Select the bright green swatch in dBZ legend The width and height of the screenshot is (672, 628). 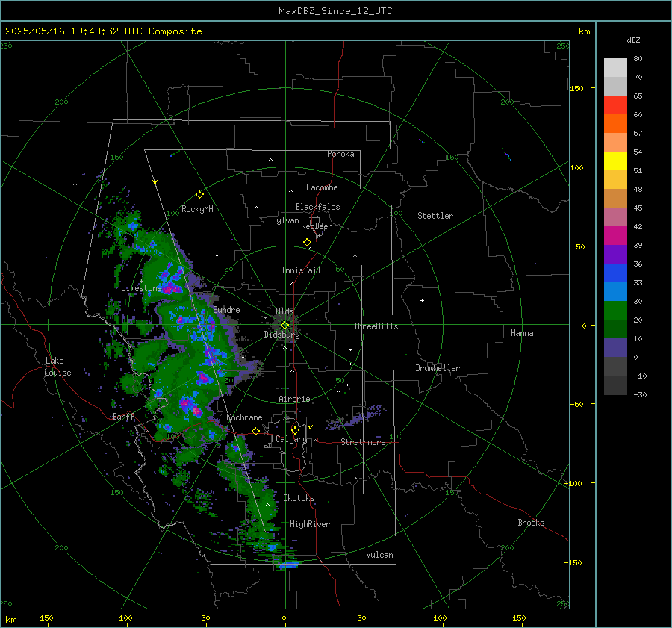(615, 310)
